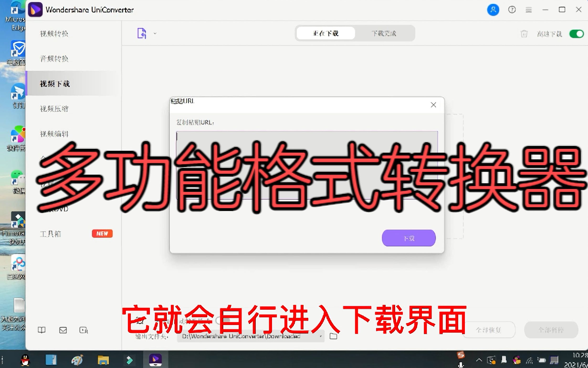Open the help support icon
The height and width of the screenshot is (368, 588).
(512, 10)
